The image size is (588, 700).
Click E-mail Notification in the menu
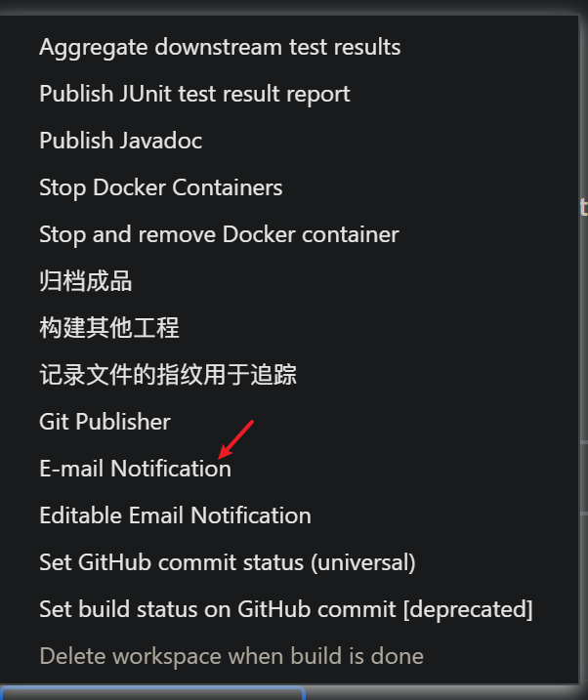coord(135,469)
